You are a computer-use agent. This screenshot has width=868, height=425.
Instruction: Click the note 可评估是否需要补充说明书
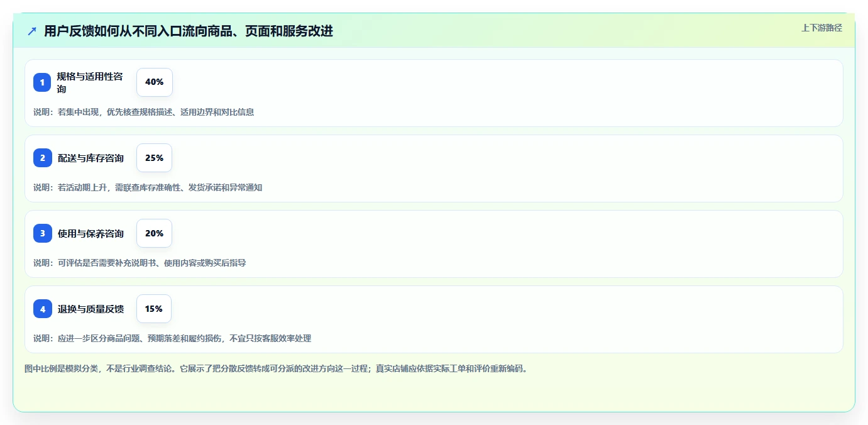(x=140, y=263)
